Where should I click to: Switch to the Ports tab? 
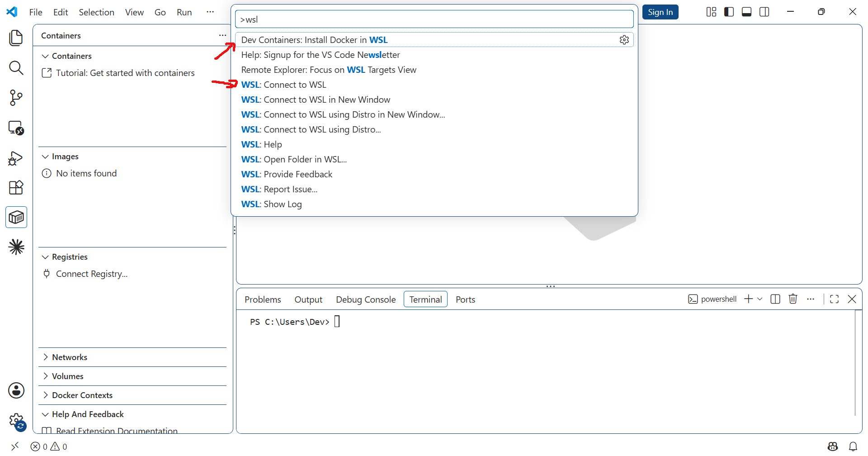[x=465, y=299]
